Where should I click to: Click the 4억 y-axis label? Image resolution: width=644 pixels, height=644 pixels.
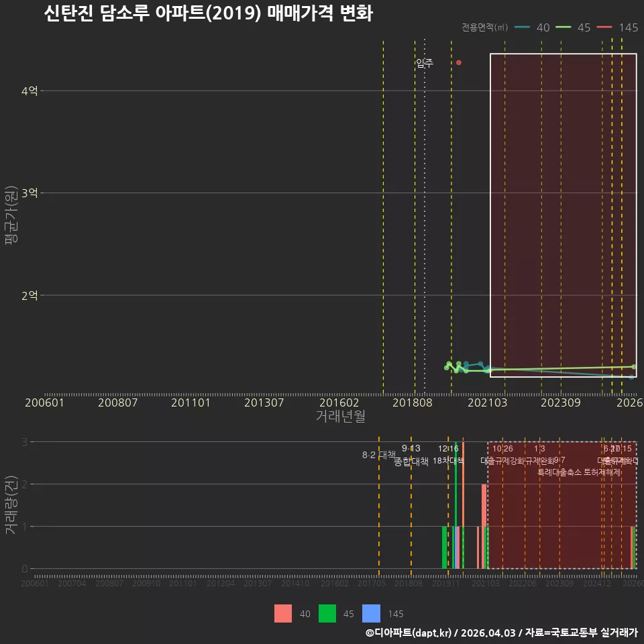tap(30, 91)
